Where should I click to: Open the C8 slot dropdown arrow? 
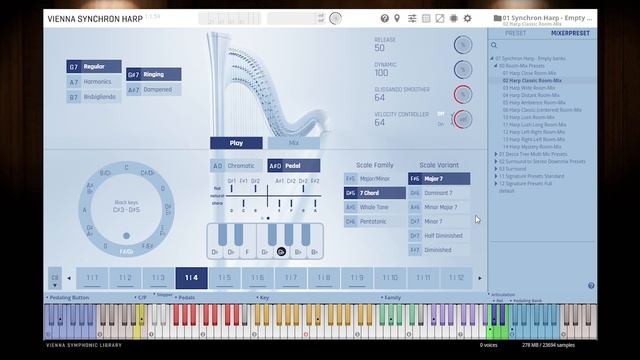55,285
